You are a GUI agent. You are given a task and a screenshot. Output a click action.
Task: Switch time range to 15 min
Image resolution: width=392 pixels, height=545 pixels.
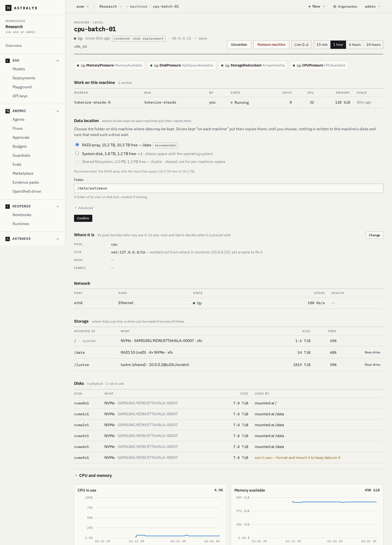(322, 45)
